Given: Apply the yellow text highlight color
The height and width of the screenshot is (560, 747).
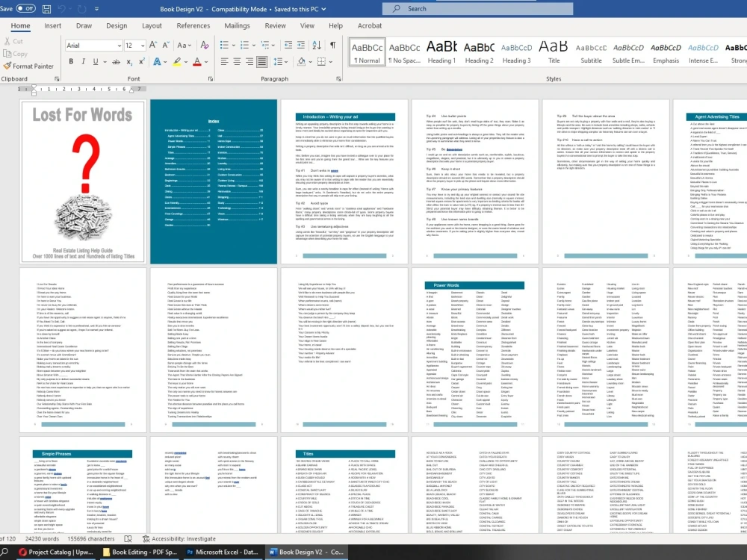Looking at the screenshot, I should pyautogui.click(x=177, y=61).
